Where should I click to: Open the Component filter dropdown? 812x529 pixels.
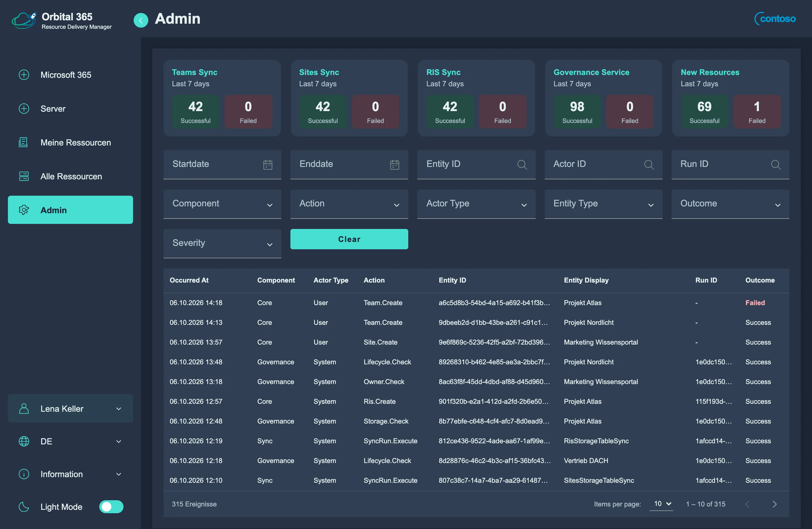[222, 204]
